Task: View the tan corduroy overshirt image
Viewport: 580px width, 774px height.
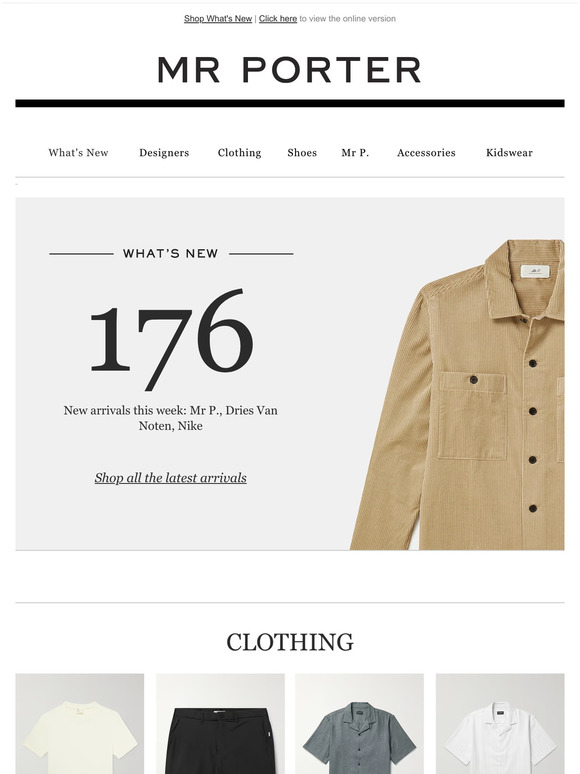Action: point(458,394)
